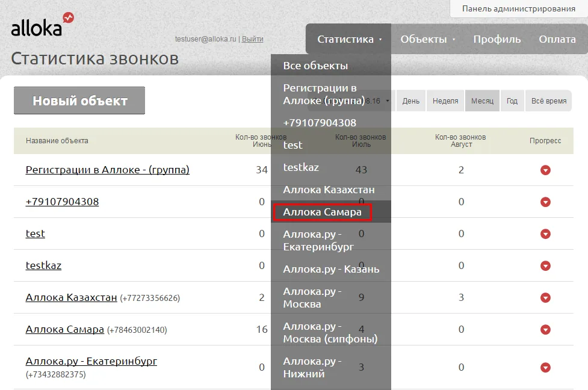Screen dimensions: 588x390
Task: Open the Оплата section
Action: point(557,39)
